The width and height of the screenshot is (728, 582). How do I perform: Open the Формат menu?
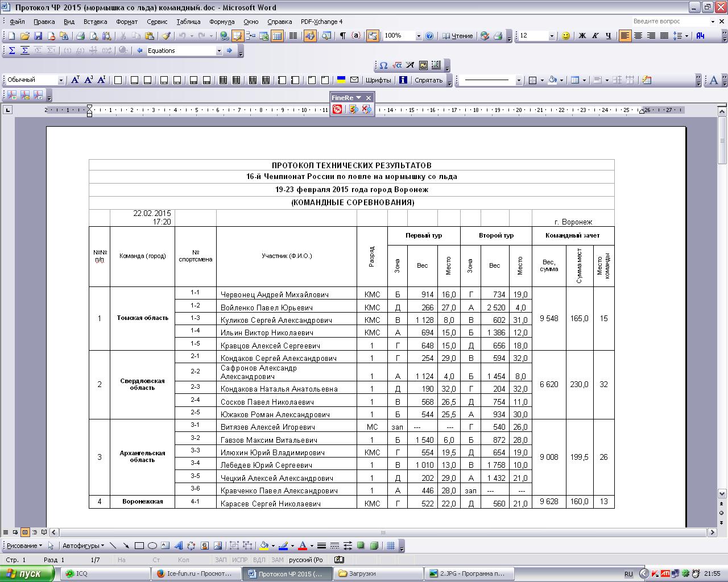(x=126, y=22)
